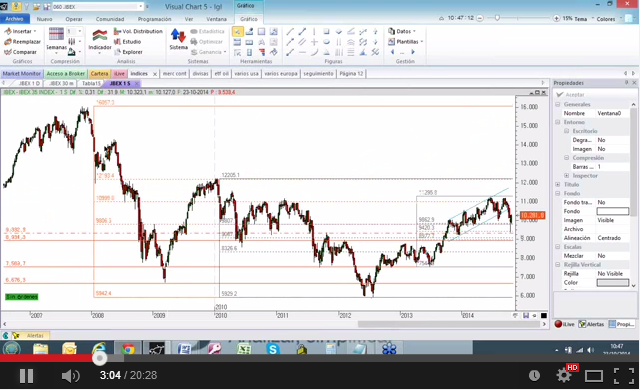Switch to the Market Monitor workspace tab

coord(22,73)
